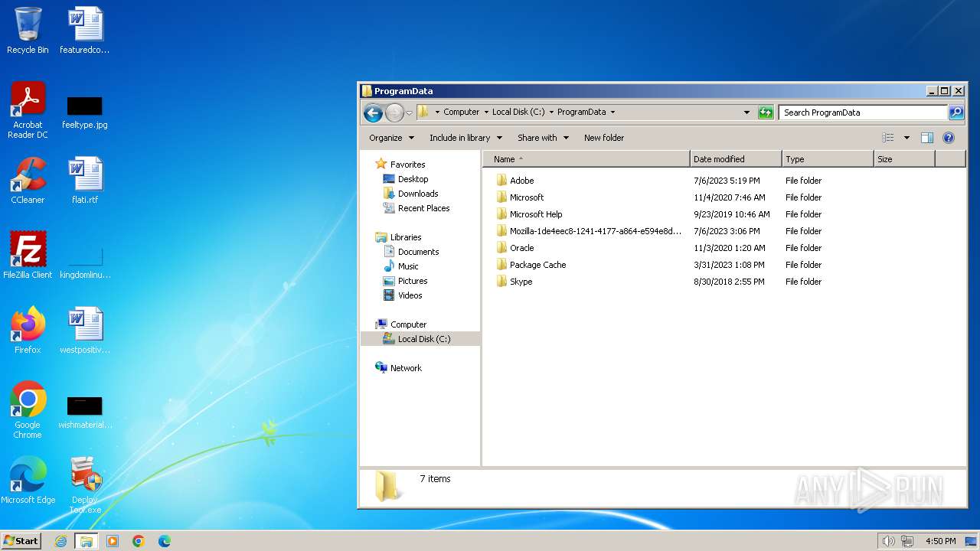Screen dimensions: 980x551
Task: Click the Change your view icon
Action: coord(888,138)
